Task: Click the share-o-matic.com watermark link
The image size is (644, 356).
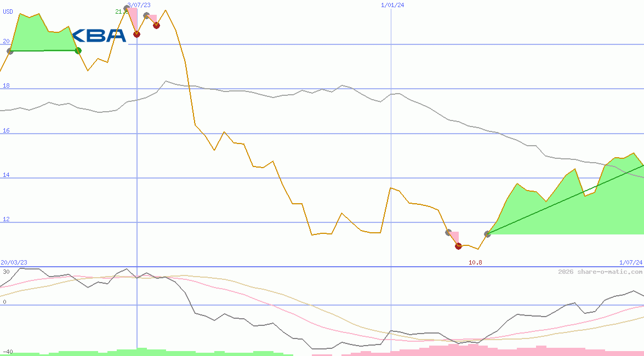Action: 600,272
